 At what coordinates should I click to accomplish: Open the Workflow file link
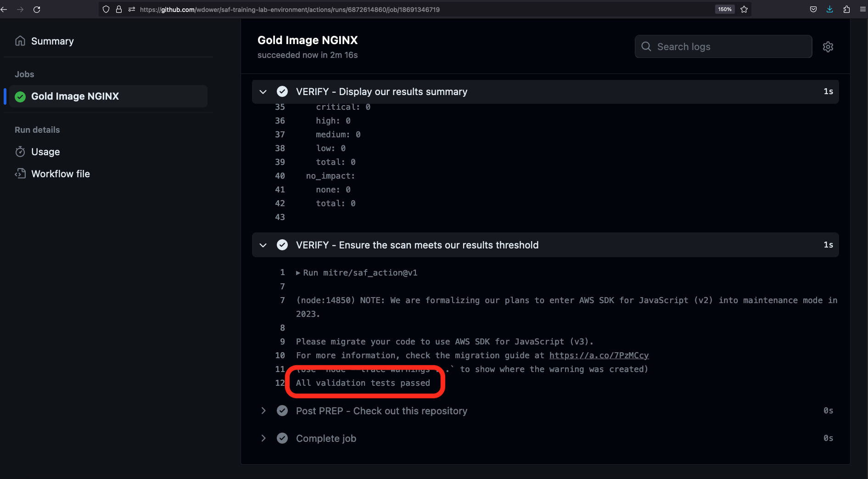(x=60, y=174)
